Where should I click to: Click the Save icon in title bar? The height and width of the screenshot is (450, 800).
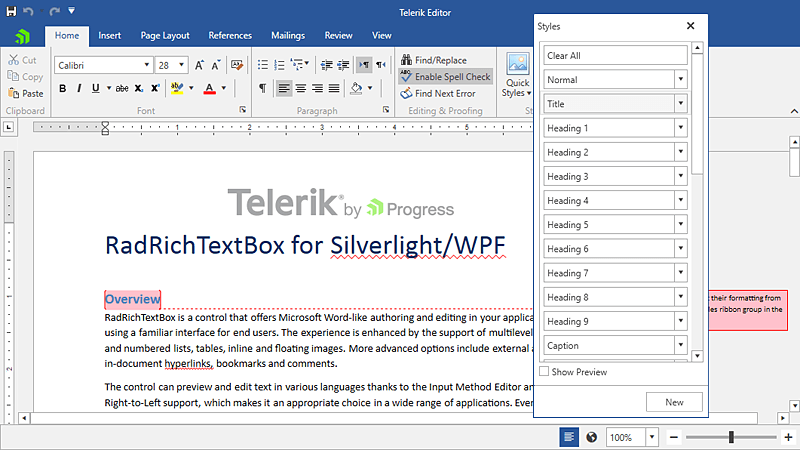point(11,11)
